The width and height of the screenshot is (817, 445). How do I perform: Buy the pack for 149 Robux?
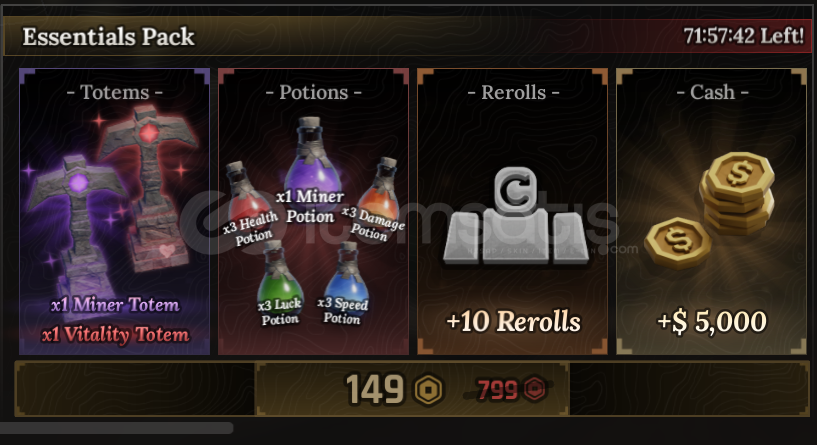(x=412, y=389)
